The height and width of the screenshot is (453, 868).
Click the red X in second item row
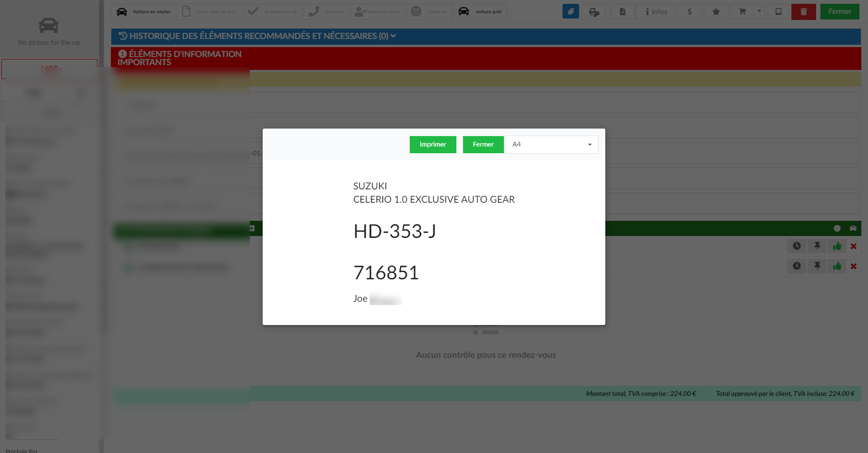pyautogui.click(x=853, y=266)
